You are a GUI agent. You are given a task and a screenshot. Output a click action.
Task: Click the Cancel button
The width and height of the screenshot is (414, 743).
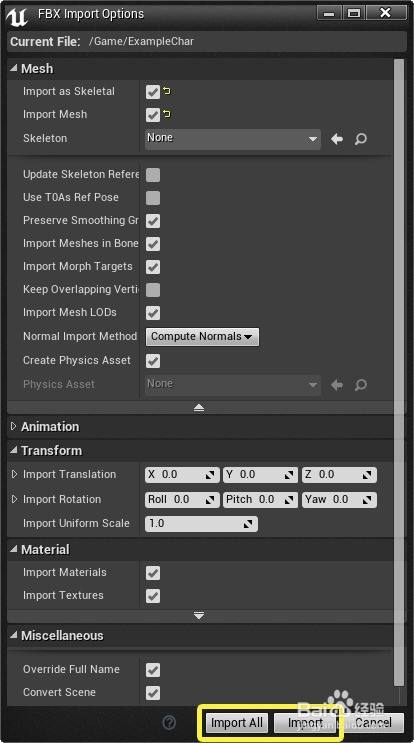point(373,723)
